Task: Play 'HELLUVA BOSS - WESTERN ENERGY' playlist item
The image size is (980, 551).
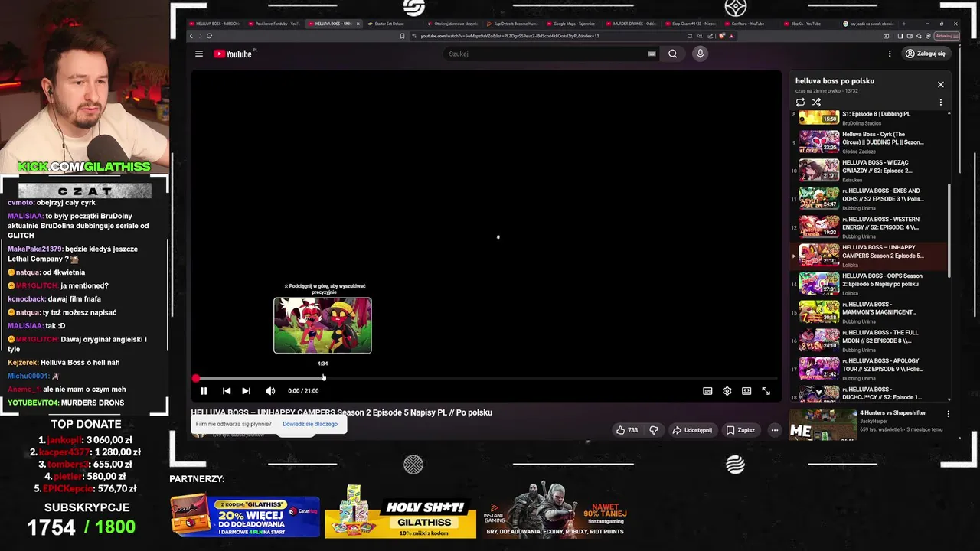Action: point(869,227)
